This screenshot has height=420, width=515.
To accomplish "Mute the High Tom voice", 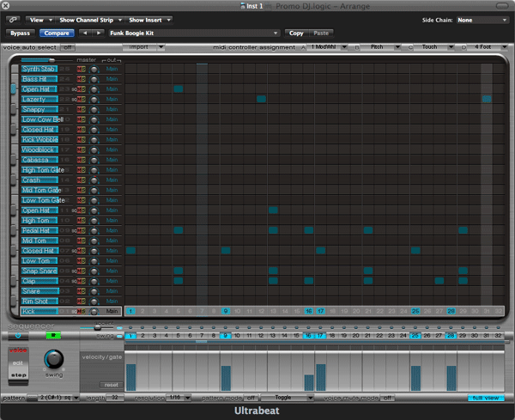I will [79, 221].
